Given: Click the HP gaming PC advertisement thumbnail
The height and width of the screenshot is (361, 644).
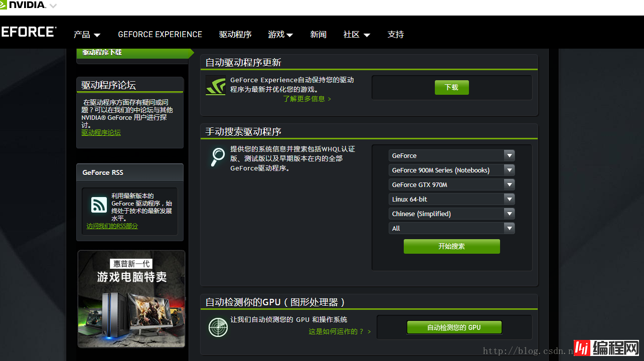Looking at the screenshot, I should [131, 298].
